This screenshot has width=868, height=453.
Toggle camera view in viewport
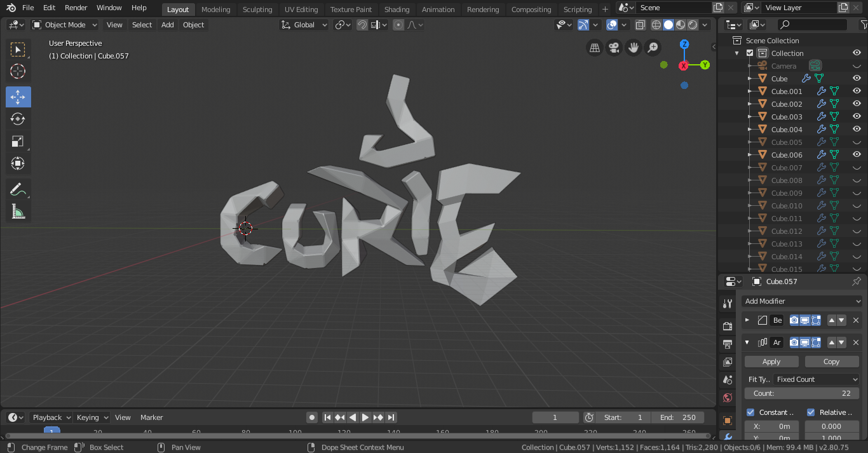point(614,48)
